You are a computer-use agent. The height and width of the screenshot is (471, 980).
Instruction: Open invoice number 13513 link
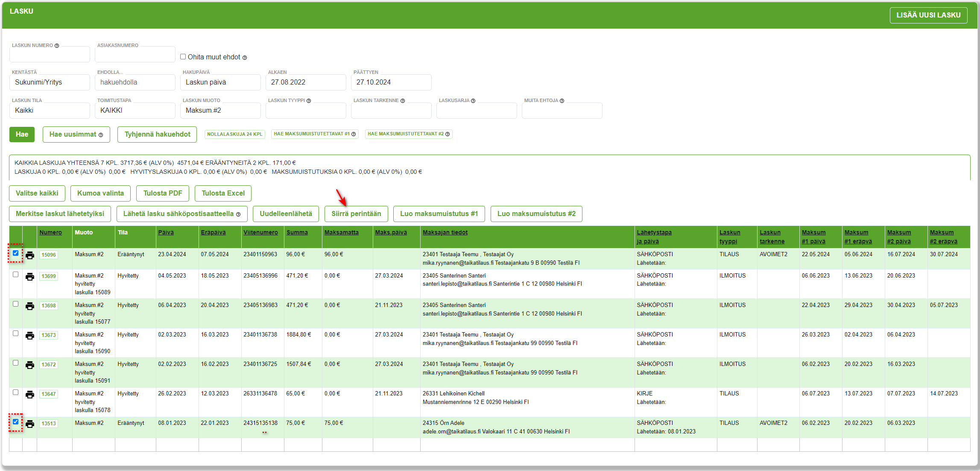(x=49, y=424)
